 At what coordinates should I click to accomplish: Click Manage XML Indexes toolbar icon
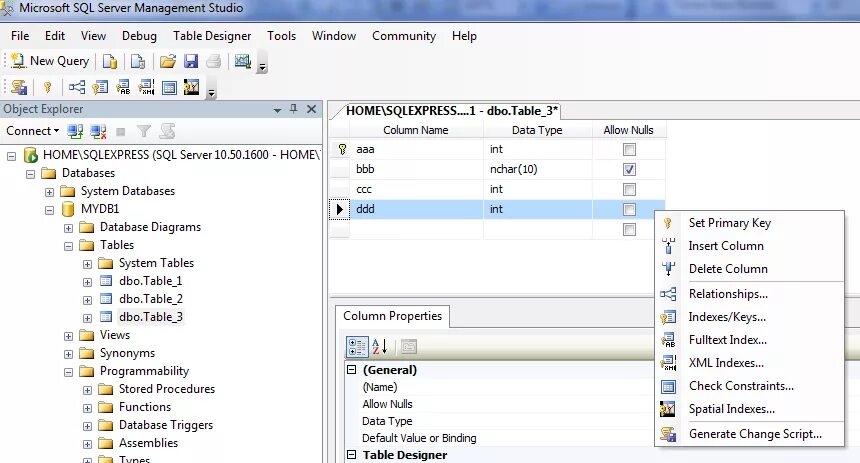[x=146, y=87]
